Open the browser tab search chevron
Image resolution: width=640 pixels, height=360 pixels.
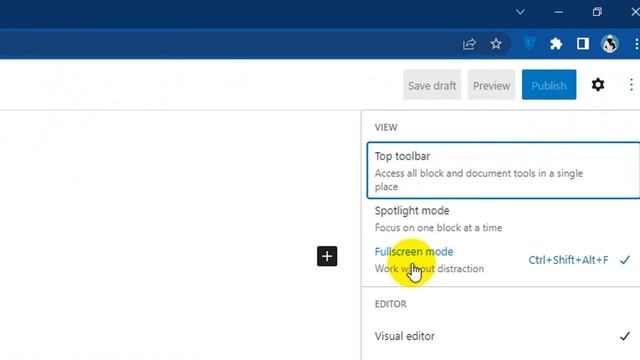point(520,12)
